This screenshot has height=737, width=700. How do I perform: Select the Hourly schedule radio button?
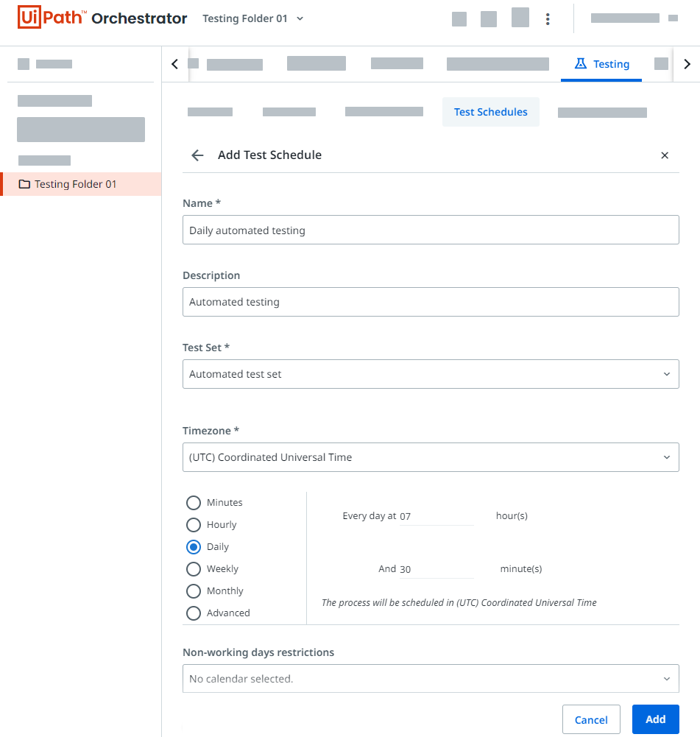pyautogui.click(x=194, y=525)
